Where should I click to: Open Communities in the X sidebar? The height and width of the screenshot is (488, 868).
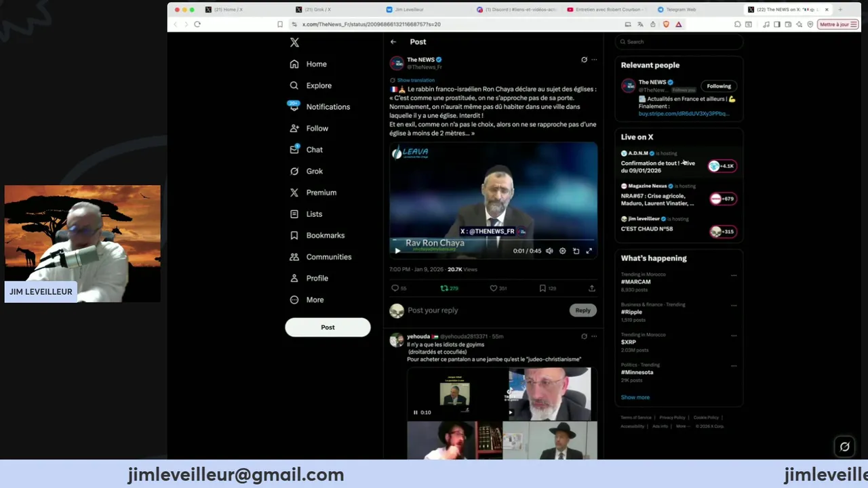pos(321,257)
